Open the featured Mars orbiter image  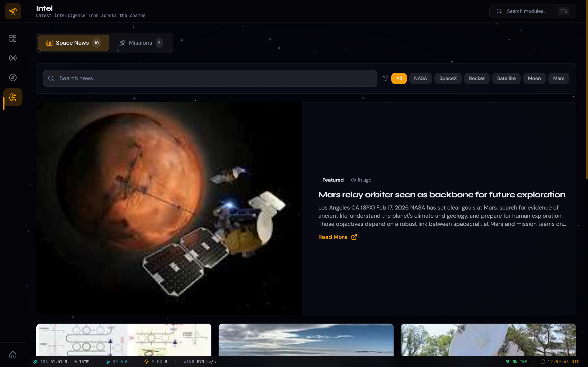(169, 208)
